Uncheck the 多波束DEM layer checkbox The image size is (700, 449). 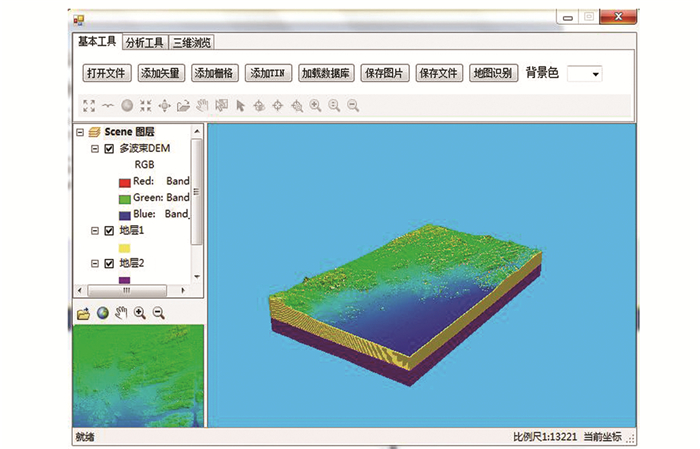pos(110,148)
